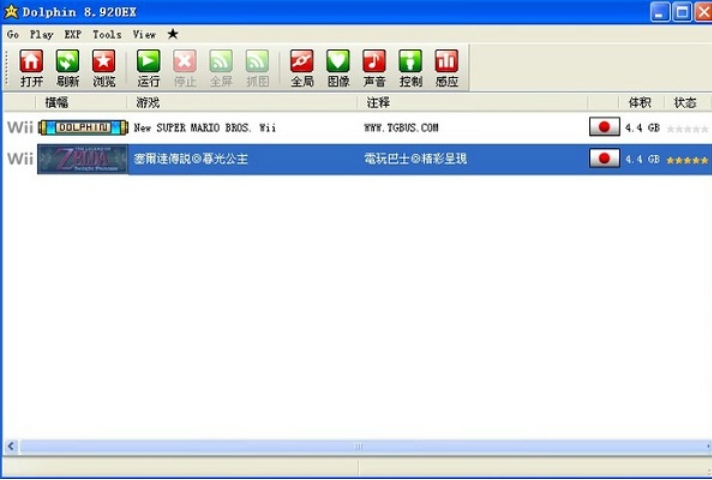Click the 抓图 (Screenshot) toolbar icon

click(x=257, y=61)
